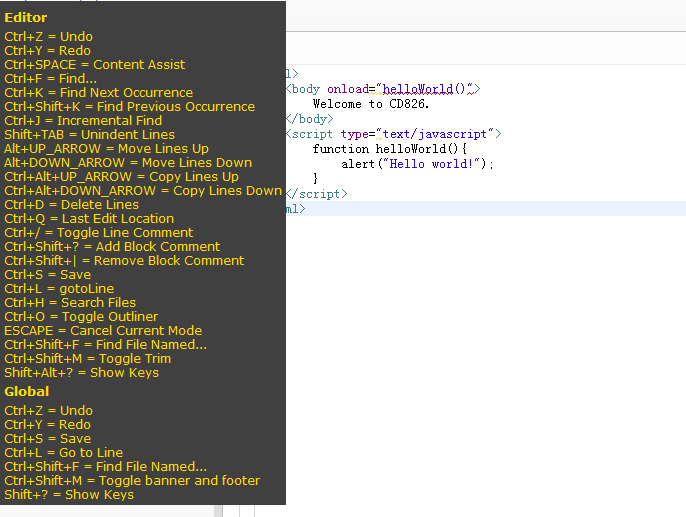686x517 pixels.
Task: Select 'Ctrl+SPACE = Content Assist' entry
Action: coord(95,65)
